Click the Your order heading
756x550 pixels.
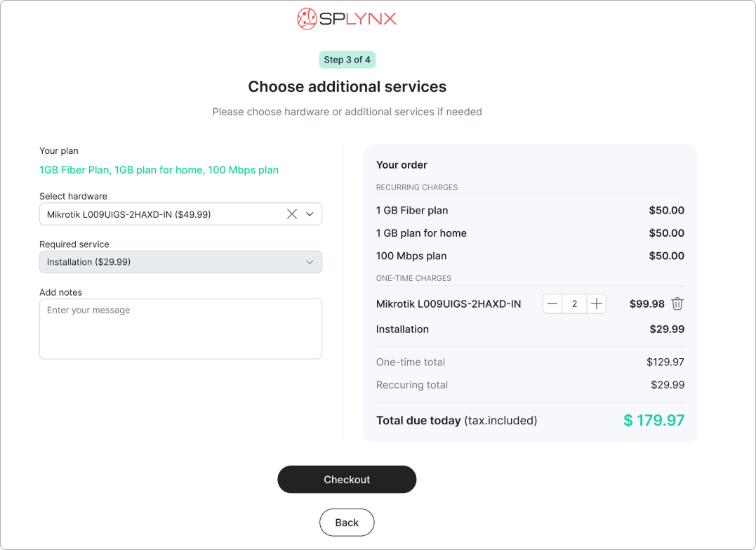click(x=402, y=165)
